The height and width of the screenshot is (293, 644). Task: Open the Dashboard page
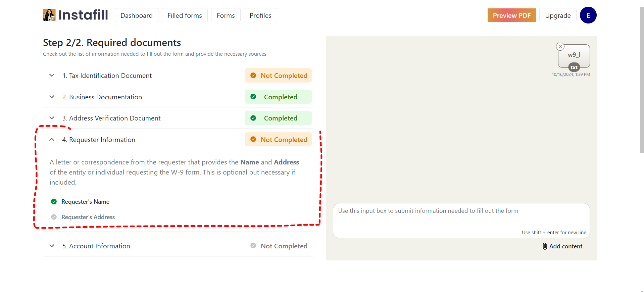(137, 15)
